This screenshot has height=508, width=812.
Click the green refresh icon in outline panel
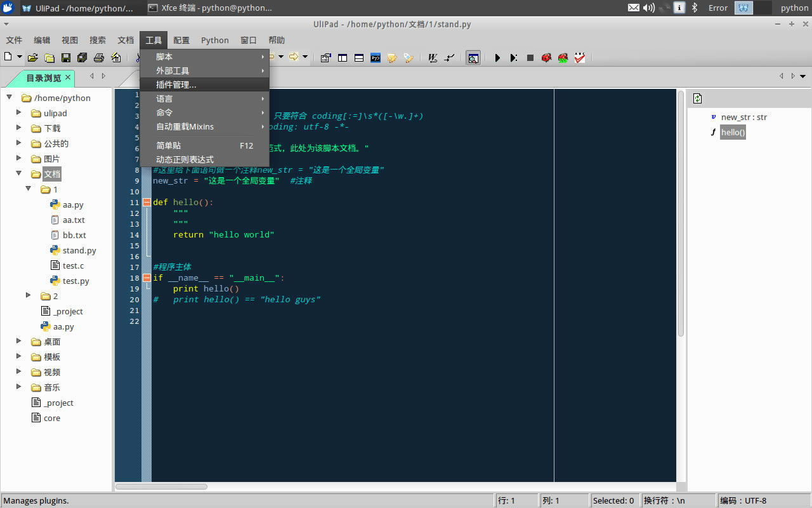click(698, 98)
